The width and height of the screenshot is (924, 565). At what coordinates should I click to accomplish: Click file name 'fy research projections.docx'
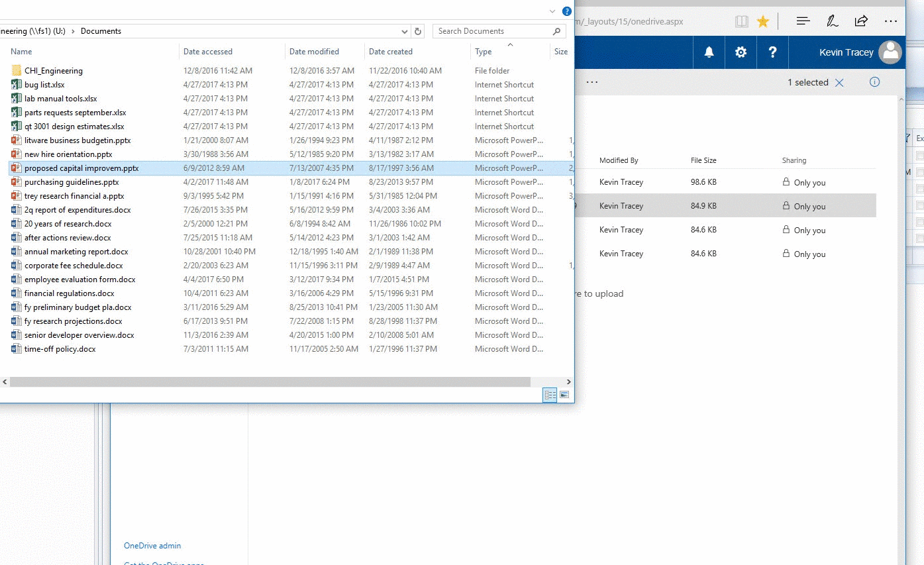coord(74,321)
